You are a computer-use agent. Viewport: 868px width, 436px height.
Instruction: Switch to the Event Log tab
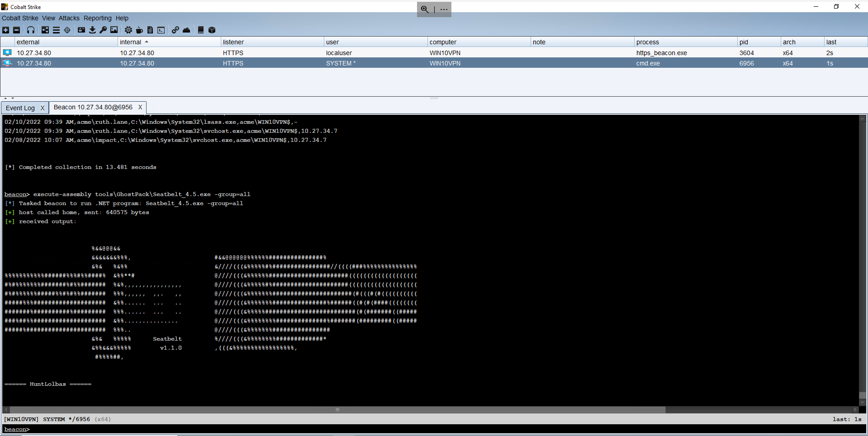tap(20, 108)
